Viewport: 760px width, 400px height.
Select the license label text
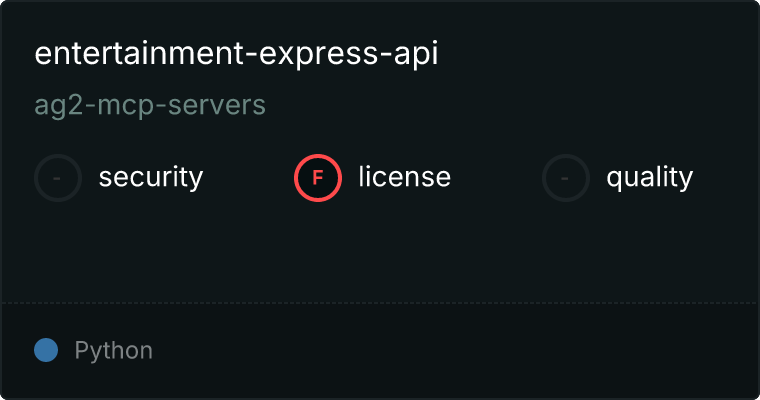(x=405, y=178)
